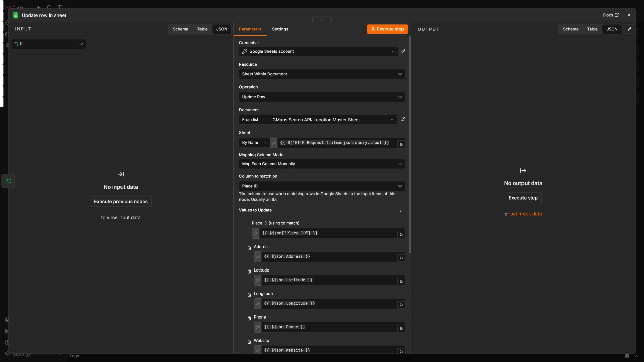Screen dimensions: 644x362
Task: Edit the Google Sheets credential pencil icon
Action: click(403, 51)
